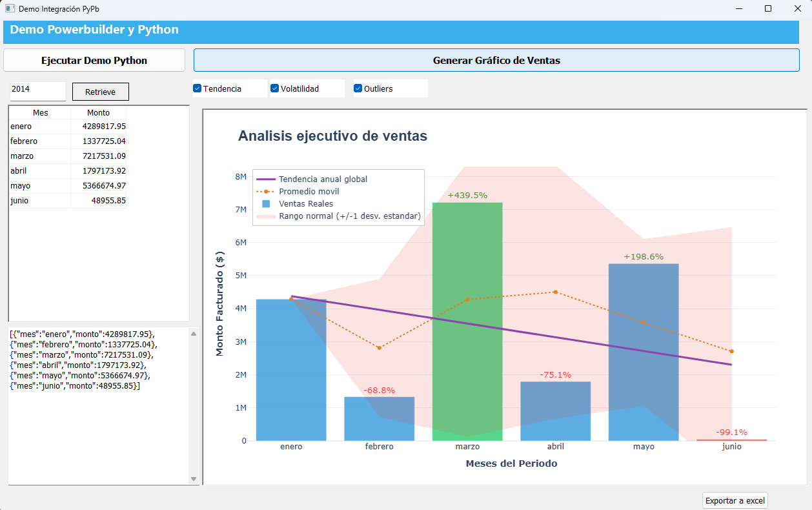The image size is (812, 510).
Task: Maximize the Demo Integración PyPb window
Action: click(768, 9)
